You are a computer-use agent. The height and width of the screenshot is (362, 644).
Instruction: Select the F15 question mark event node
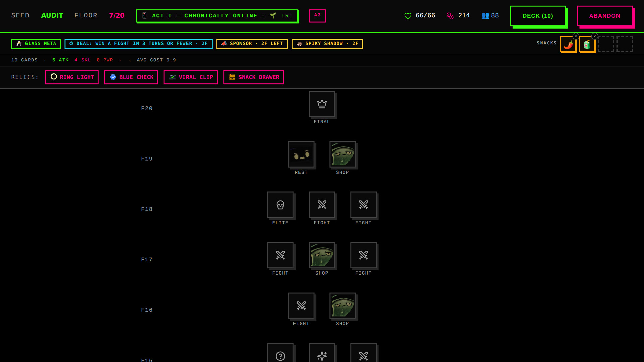point(280,353)
